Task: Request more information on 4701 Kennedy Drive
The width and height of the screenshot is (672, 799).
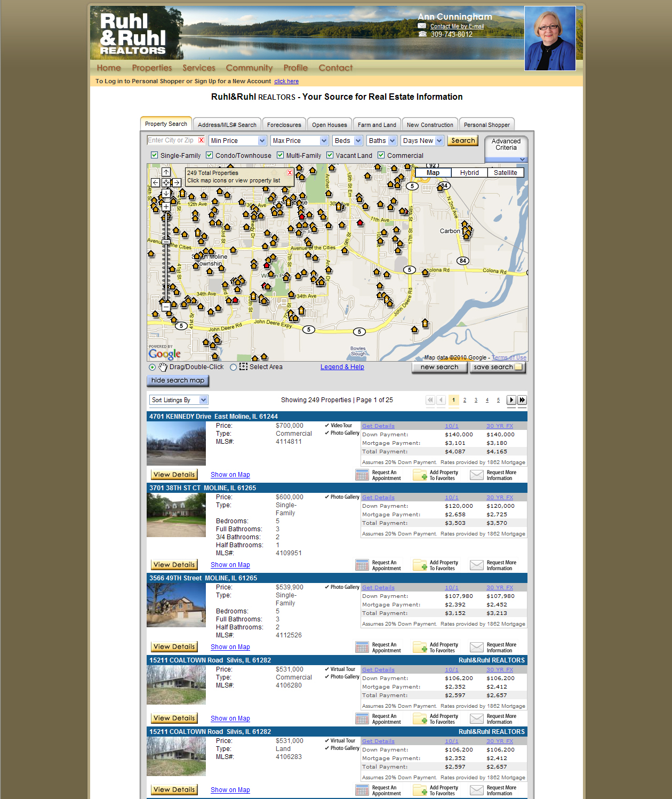Action: pyautogui.click(x=493, y=475)
